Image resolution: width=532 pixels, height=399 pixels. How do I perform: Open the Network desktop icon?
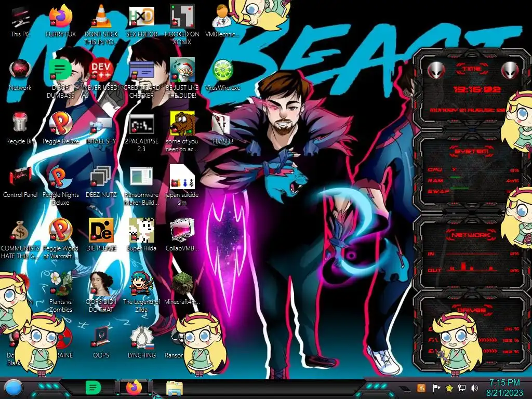pos(20,75)
